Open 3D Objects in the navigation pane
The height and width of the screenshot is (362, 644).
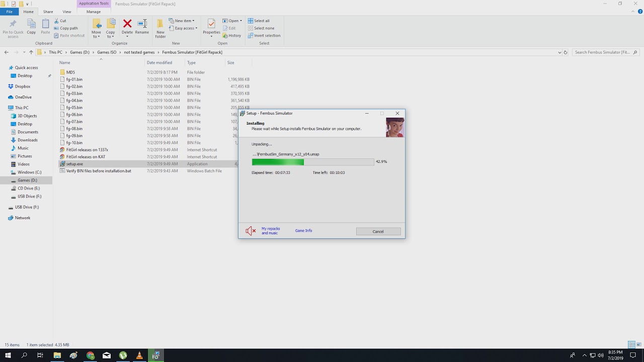tap(27, 116)
